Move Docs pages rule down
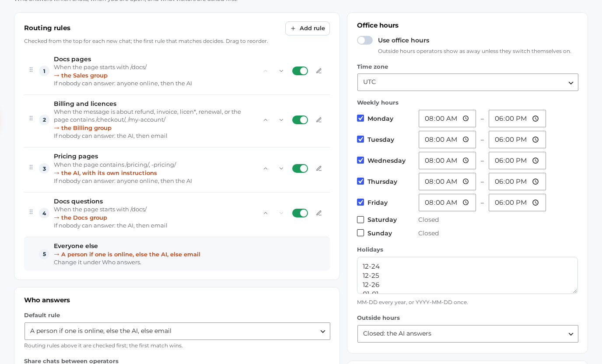Screen dimensions: 602x364 click(281, 71)
